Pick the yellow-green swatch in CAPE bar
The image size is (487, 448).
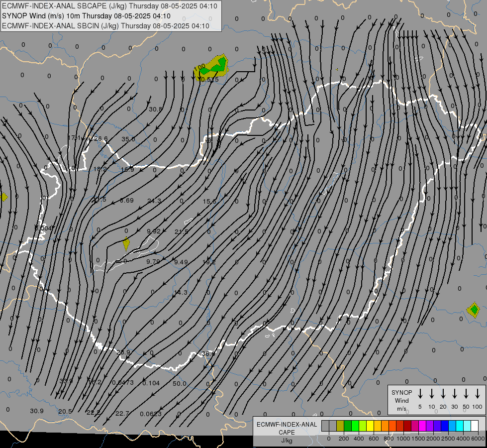point(363,426)
